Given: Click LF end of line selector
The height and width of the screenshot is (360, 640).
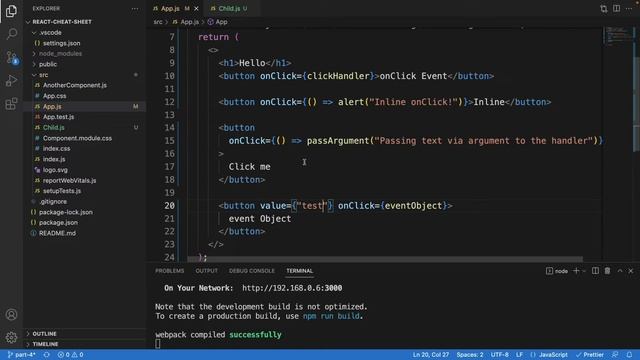Looking at the screenshot, I should (x=519, y=355).
